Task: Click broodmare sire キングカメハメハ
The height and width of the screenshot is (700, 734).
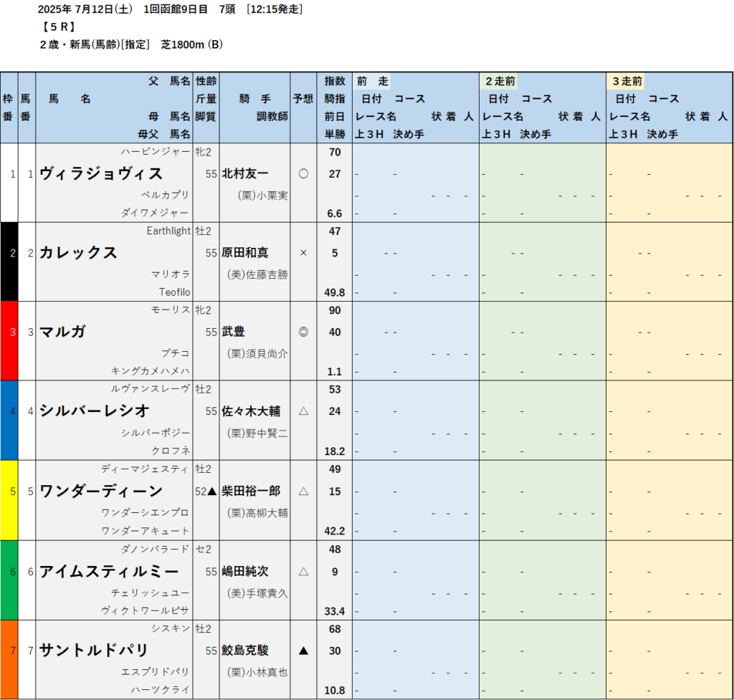Action: point(151,371)
